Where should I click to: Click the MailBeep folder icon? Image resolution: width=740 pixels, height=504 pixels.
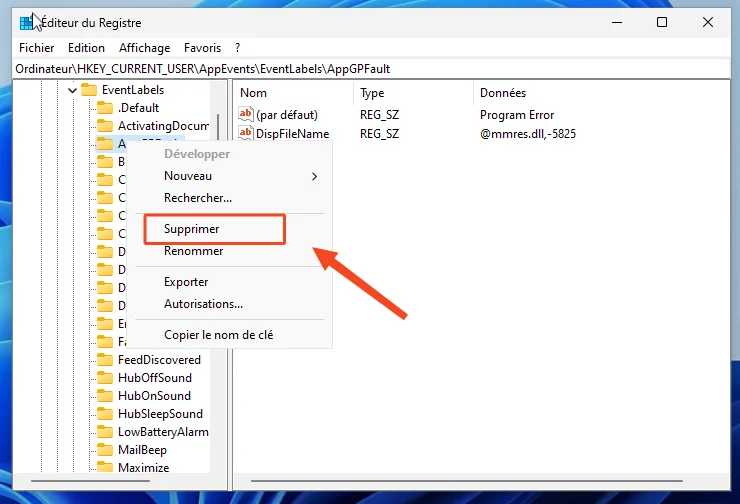(x=105, y=450)
